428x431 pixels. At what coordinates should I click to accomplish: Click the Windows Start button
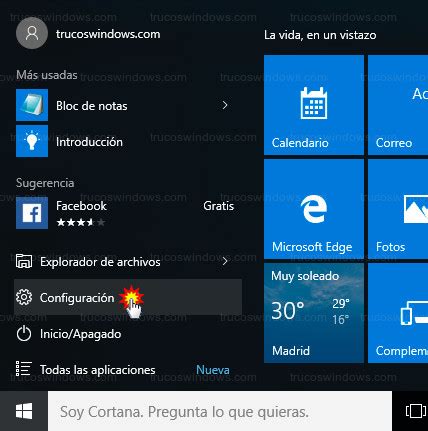pos(24,411)
